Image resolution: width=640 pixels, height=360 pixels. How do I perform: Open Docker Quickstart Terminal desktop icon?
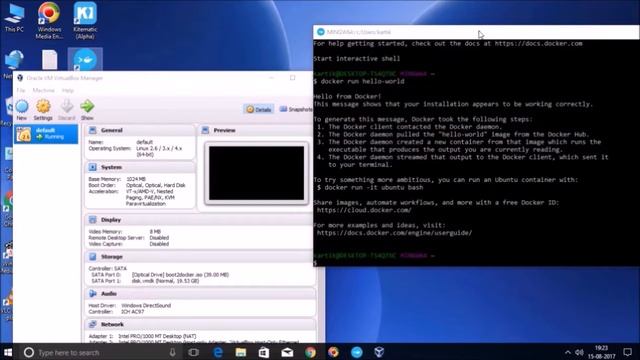point(85,60)
